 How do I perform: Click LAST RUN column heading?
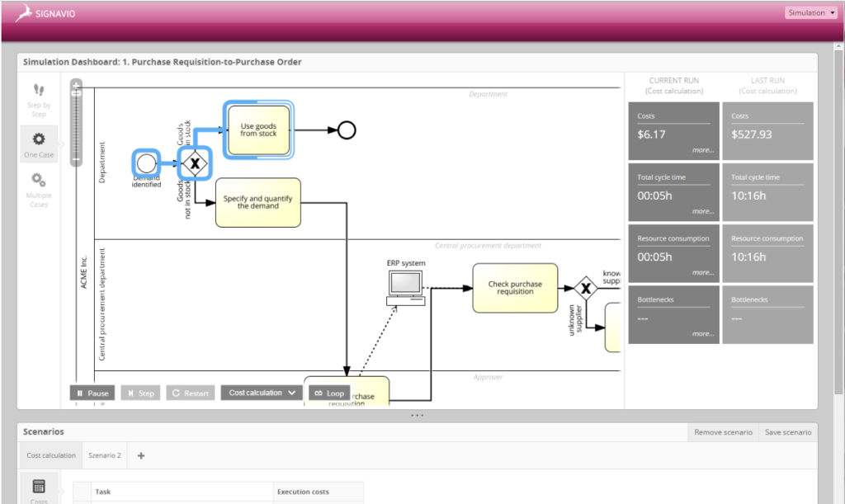(768, 80)
